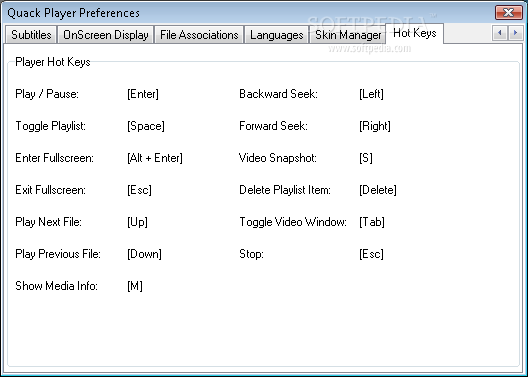This screenshot has width=528, height=377.
Task: Click the 'Player Hot Keys' group title
Action: (x=53, y=62)
